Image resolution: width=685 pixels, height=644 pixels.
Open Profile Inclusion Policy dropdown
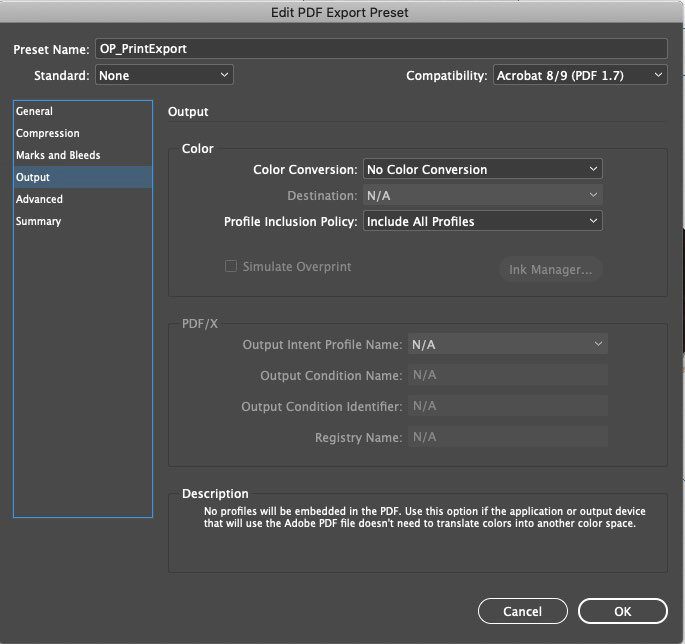tap(482, 221)
